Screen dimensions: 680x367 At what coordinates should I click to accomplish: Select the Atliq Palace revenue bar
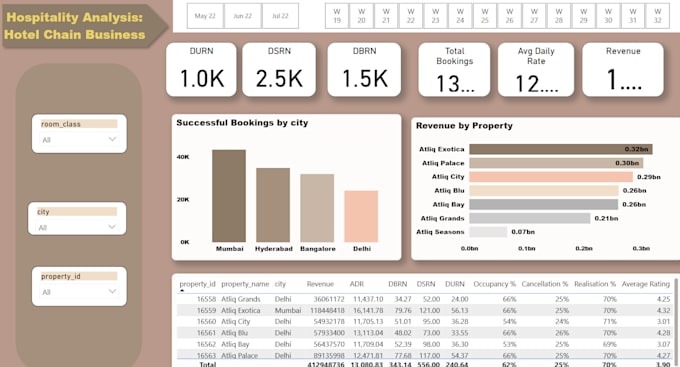556,163
